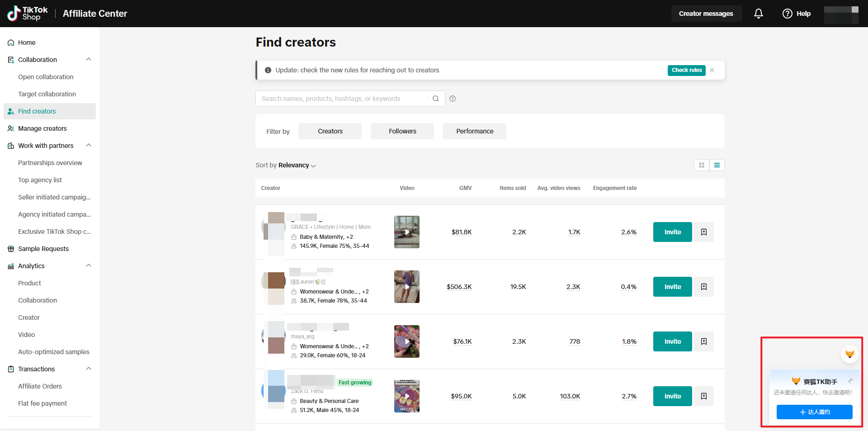This screenshot has width=868, height=431.
Task: Play the maya_arg video thumbnail
Action: click(x=407, y=341)
